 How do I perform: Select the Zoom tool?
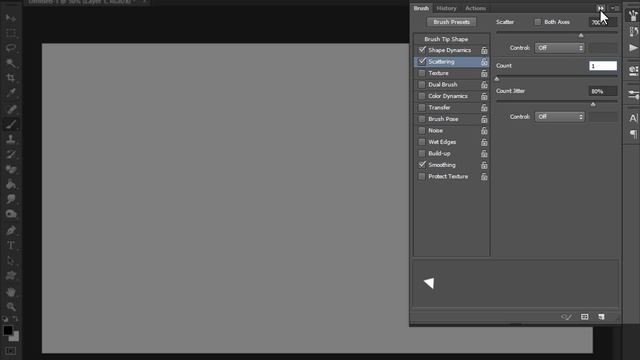(x=11, y=307)
